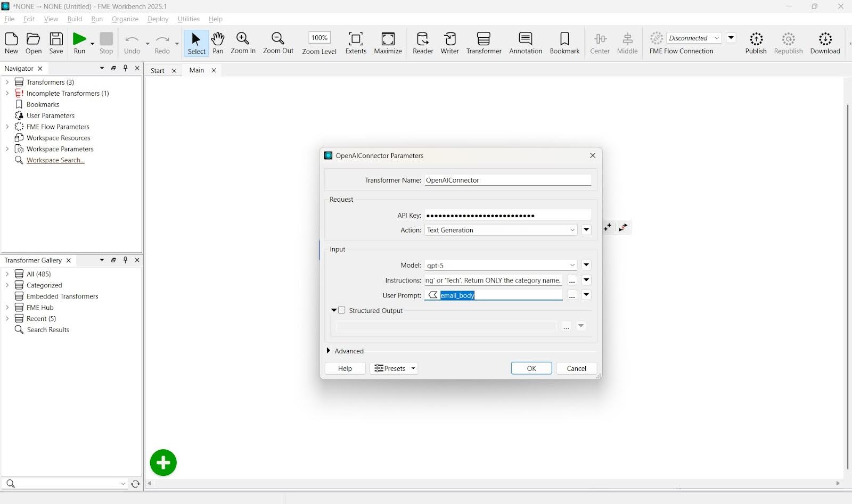The image size is (852, 504).
Task: Click the OK button in the dialog
Action: pos(530,368)
